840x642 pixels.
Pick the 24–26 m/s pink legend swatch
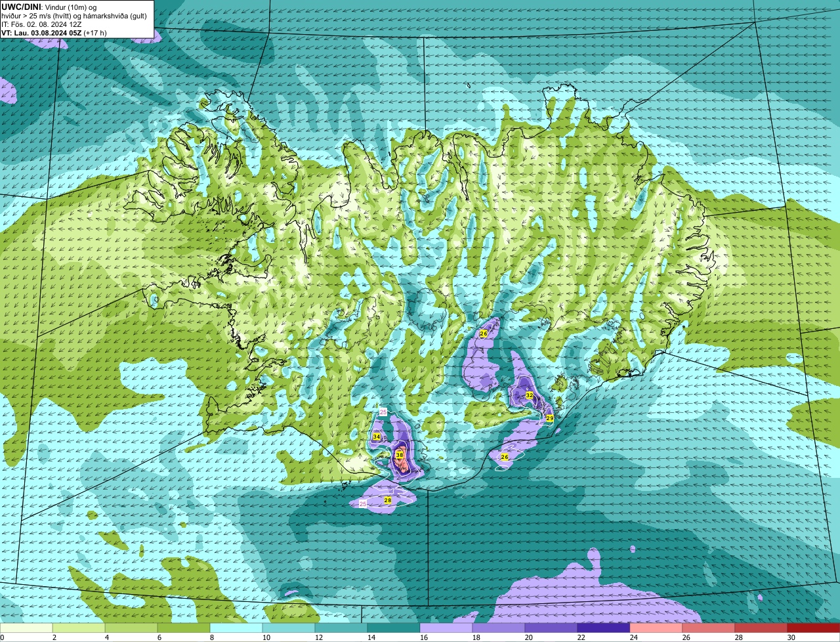tap(656, 628)
